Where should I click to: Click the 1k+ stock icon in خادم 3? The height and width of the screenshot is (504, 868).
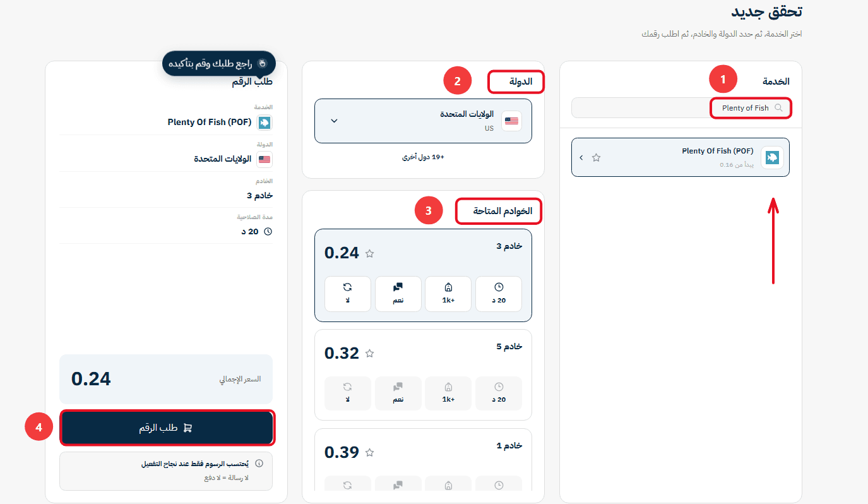[448, 287]
